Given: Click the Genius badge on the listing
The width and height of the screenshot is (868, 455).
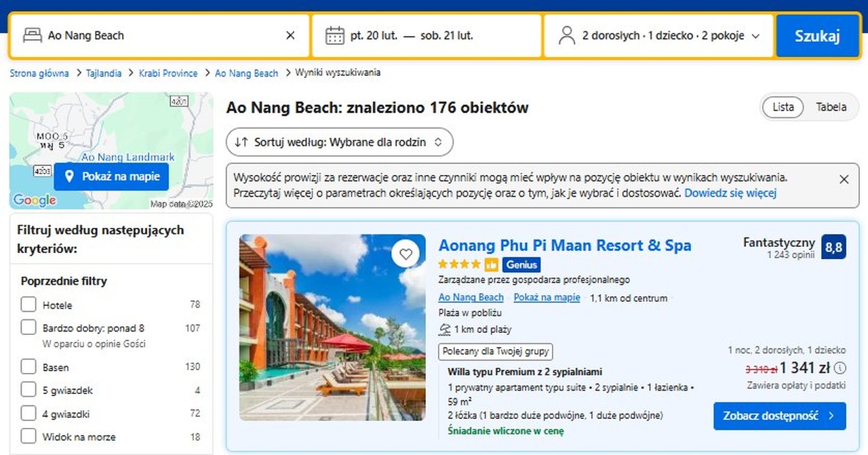Looking at the screenshot, I should tap(521, 264).
